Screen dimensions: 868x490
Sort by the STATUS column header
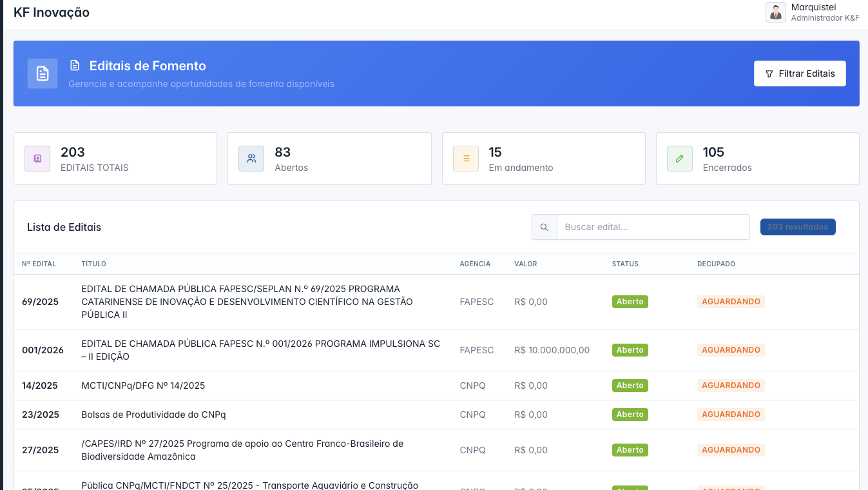point(625,264)
